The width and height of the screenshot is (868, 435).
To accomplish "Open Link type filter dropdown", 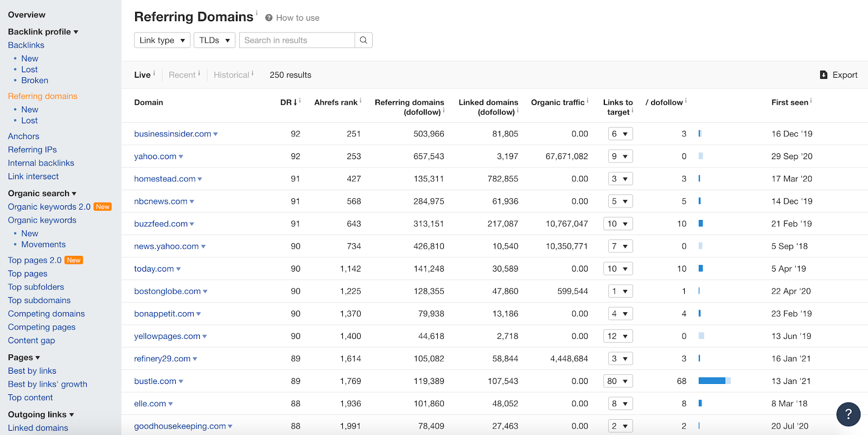I will click(x=162, y=40).
